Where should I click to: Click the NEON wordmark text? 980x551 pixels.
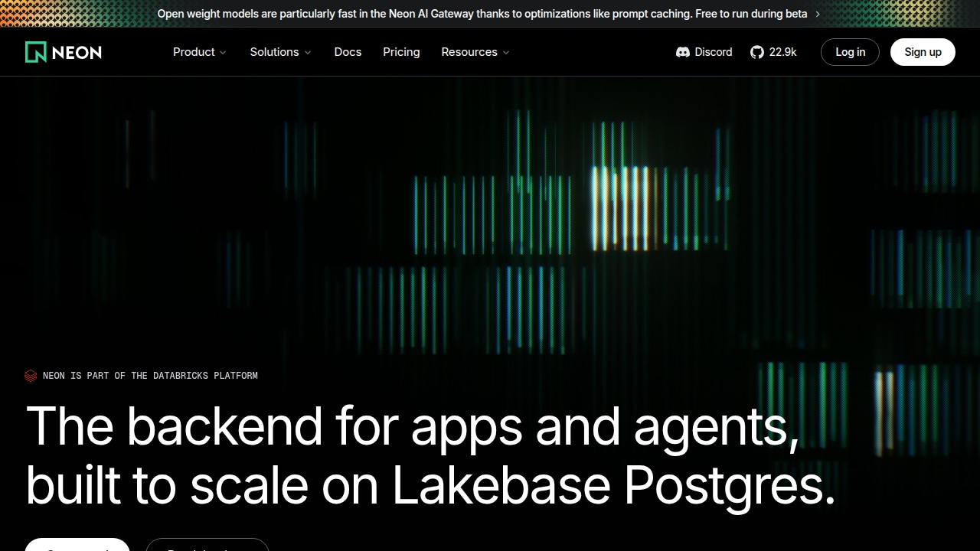click(77, 52)
